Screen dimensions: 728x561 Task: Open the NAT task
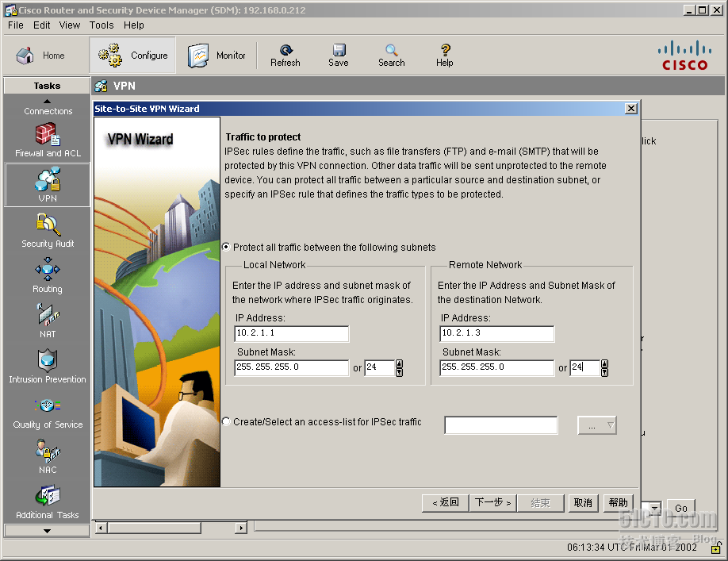[x=48, y=321]
